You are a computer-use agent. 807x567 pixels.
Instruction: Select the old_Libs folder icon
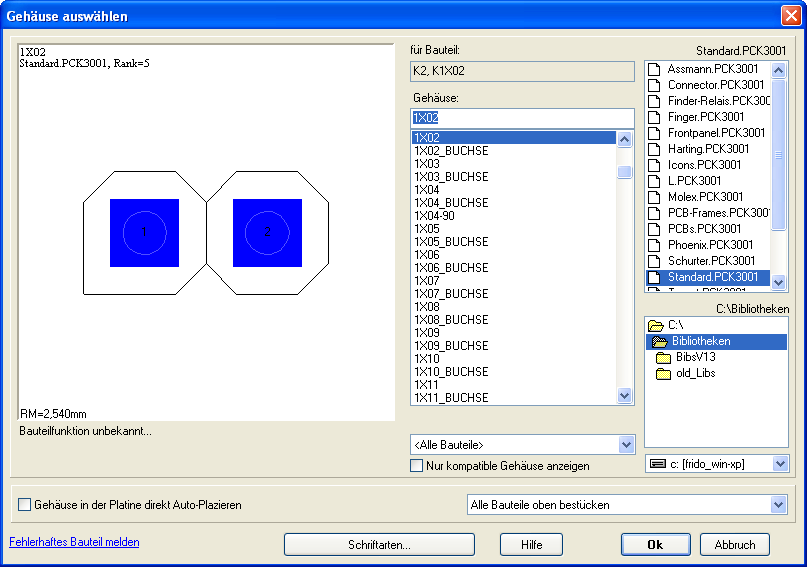coord(663,373)
